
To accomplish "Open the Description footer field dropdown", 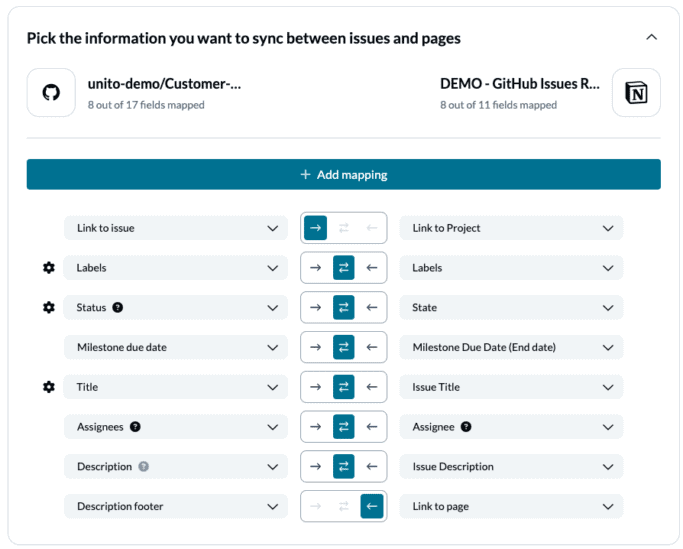I will 175,507.
